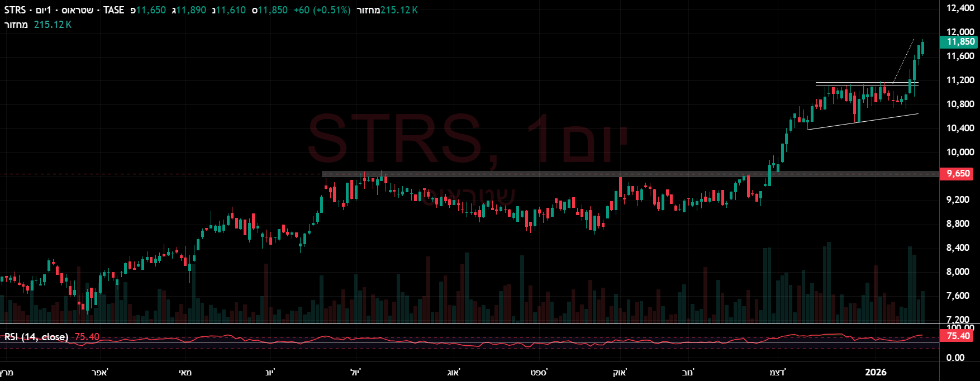
Task: Click the 11,200 price axis label
Action: 960,80
